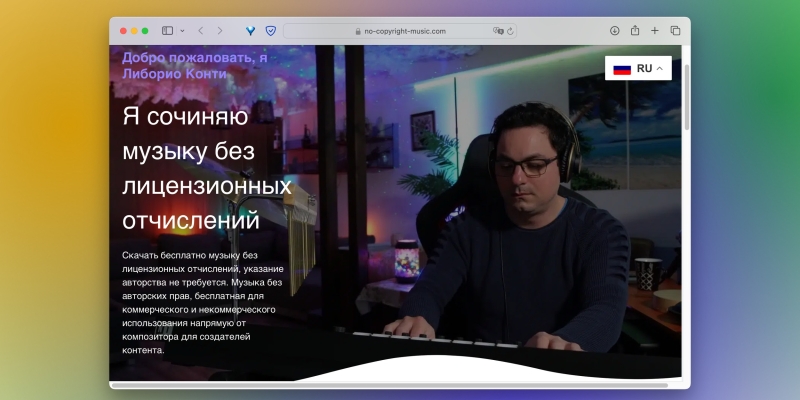Click the headline 'Я сочиняю музыку без лицензионных отчислений'
This screenshot has height=400, width=800.
[x=207, y=168]
